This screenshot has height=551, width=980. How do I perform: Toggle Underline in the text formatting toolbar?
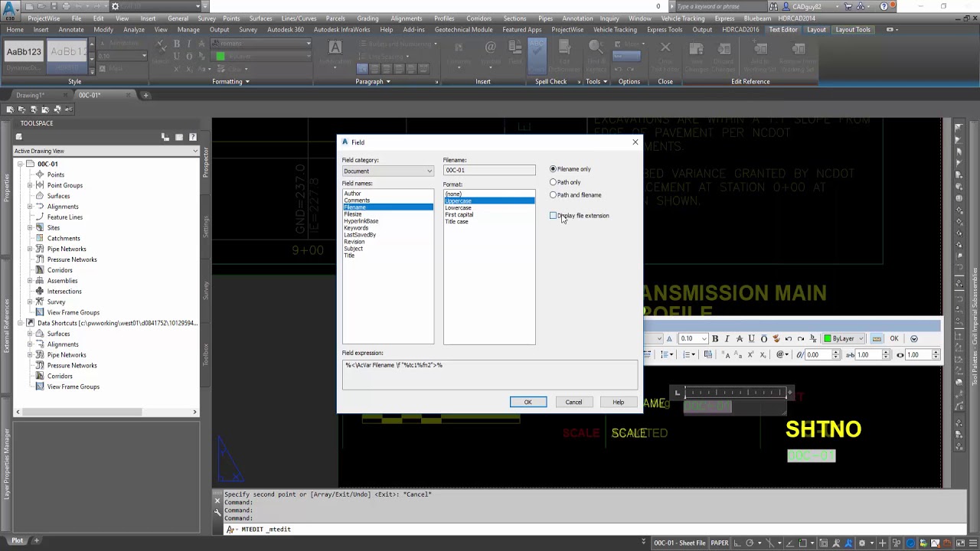[x=751, y=338]
